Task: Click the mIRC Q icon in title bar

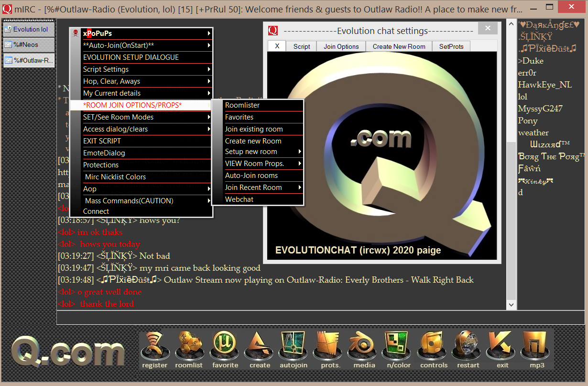Action: point(7,9)
